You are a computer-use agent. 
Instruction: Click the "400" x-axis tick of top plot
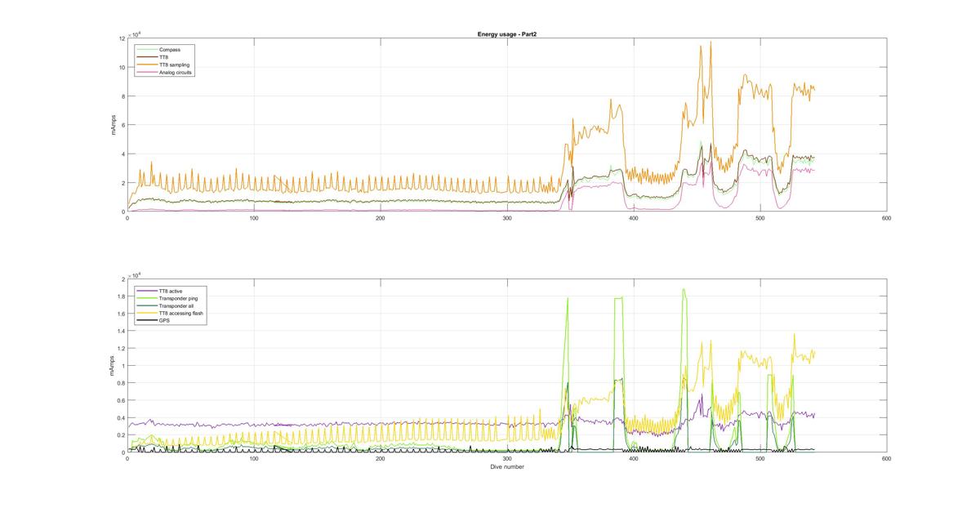click(634, 218)
